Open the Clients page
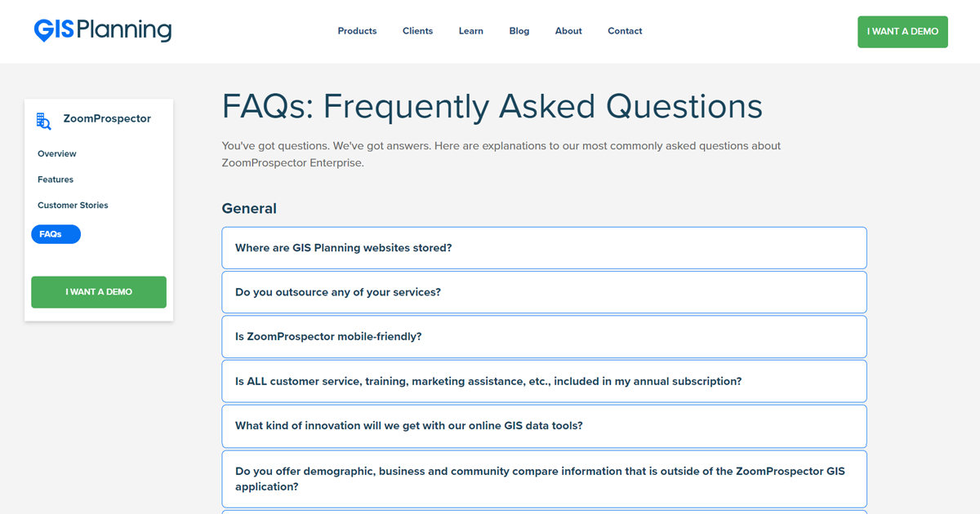Viewport: 980px width, 514px height. point(417,31)
